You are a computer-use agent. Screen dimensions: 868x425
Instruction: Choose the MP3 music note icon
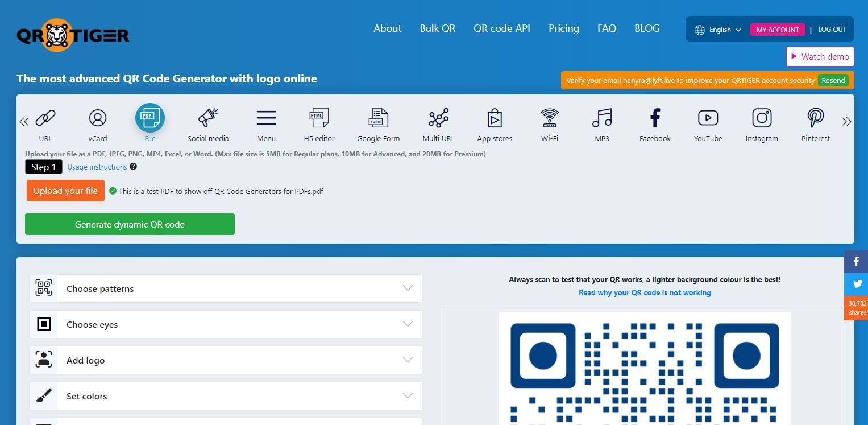[x=602, y=118]
